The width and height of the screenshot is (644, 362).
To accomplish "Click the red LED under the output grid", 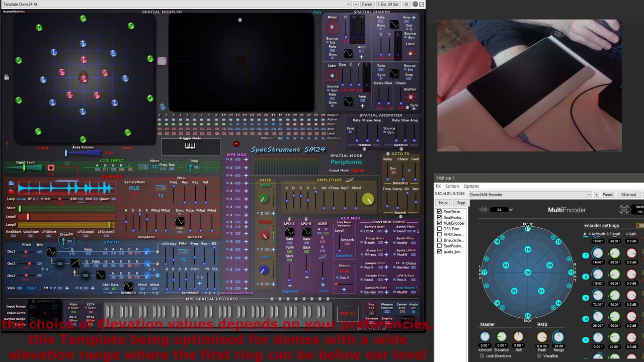I will [236, 144].
